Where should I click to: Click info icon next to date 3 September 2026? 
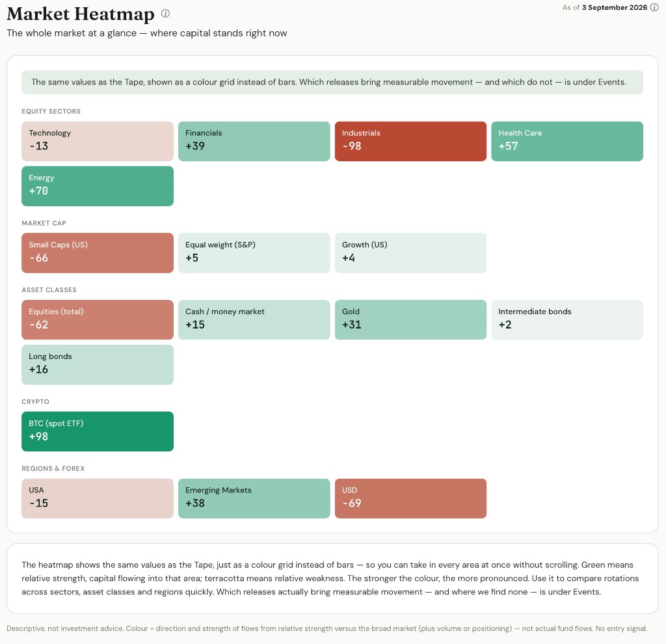654,8
